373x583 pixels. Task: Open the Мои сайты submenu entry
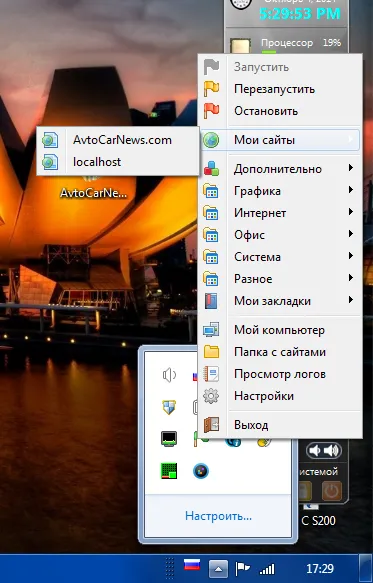(x=281, y=140)
